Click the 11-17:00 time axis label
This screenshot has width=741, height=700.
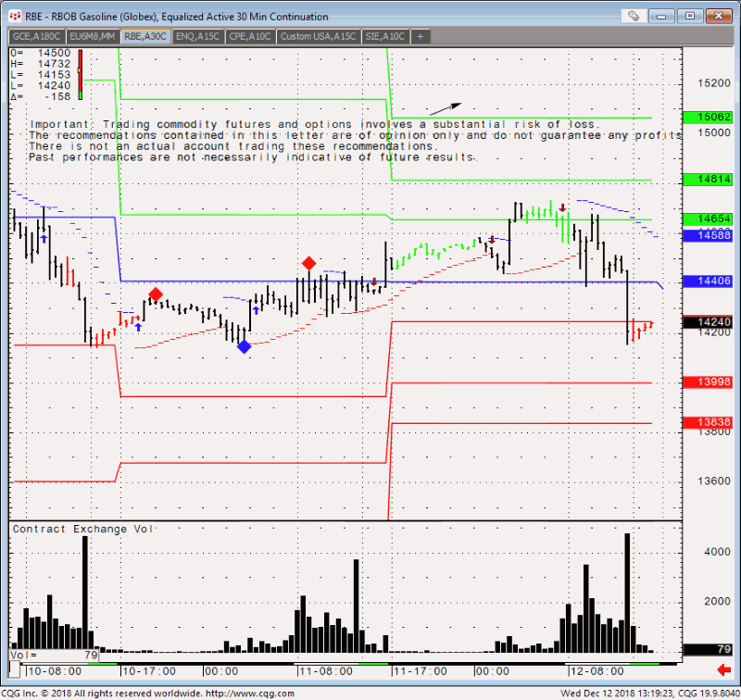[421, 670]
